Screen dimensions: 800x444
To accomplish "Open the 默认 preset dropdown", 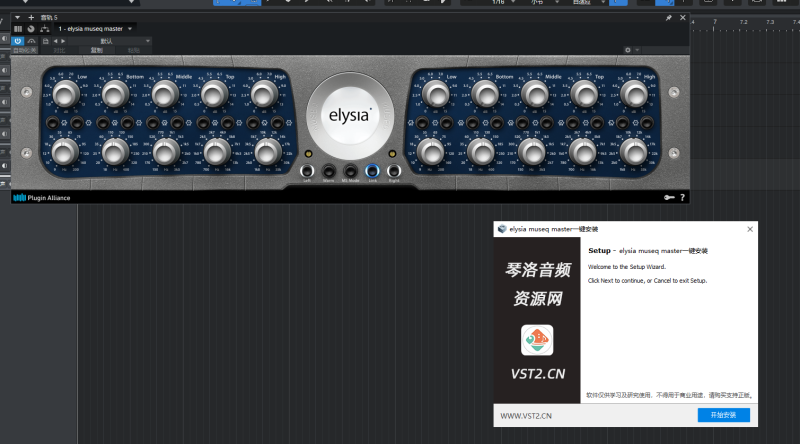I will [147, 41].
